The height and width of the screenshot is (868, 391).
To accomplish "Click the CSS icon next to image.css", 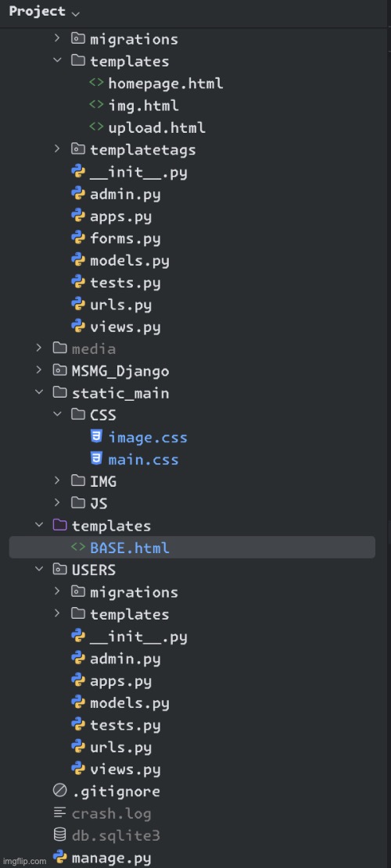I will pyautogui.click(x=96, y=438).
